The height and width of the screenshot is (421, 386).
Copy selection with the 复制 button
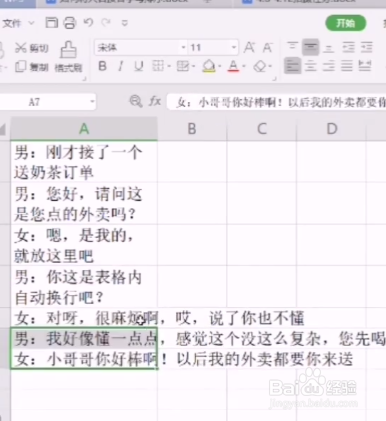tap(32, 67)
